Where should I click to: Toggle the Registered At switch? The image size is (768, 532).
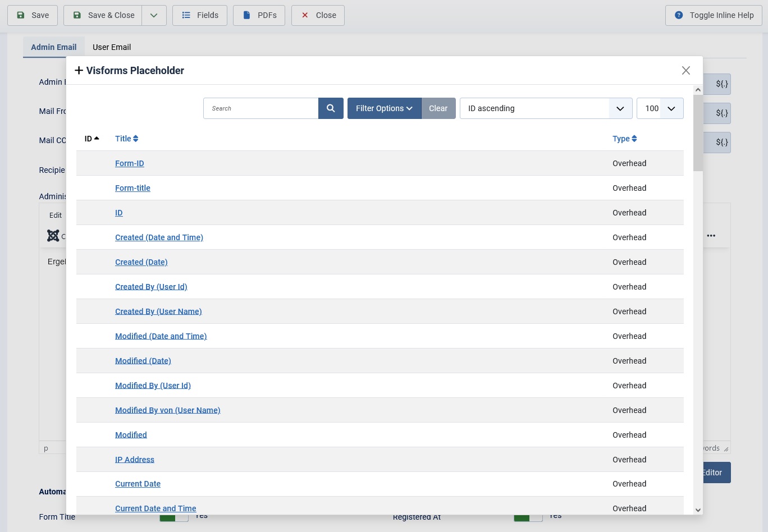[528, 517]
